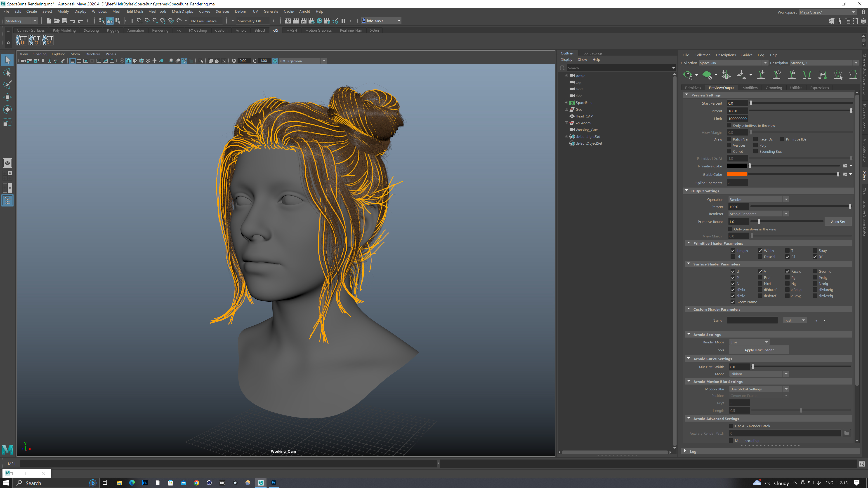The width and height of the screenshot is (868, 488).
Task: Uncheck the Width primitive shader parameter
Action: click(760, 251)
